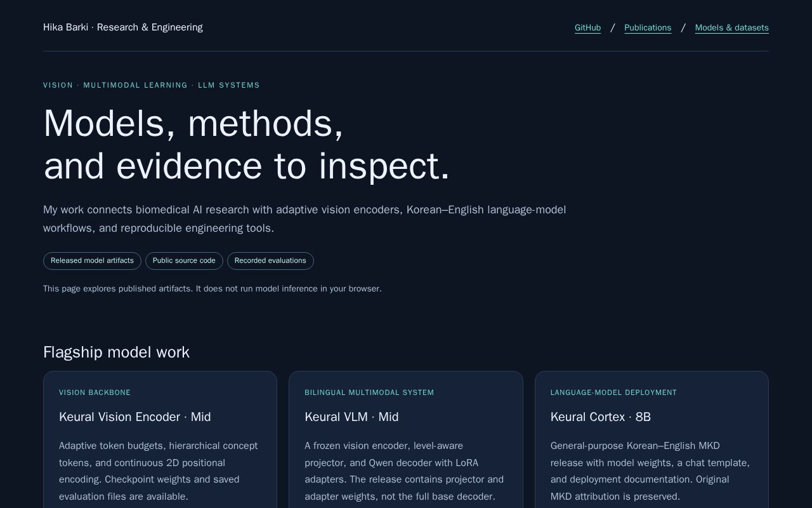Click the inference disclaimer note
The image size is (812, 508).
click(x=213, y=289)
